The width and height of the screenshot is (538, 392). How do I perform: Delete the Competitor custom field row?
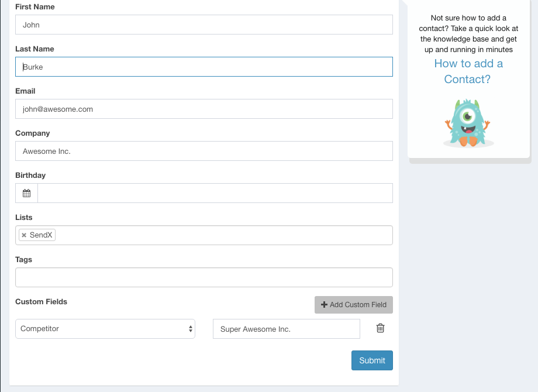pos(380,328)
